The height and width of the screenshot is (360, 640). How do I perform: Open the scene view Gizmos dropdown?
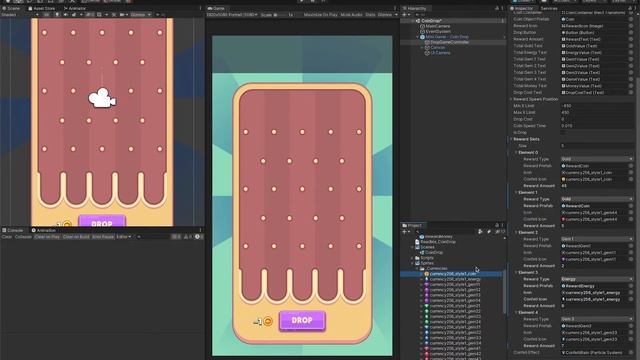(x=140, y=15)
